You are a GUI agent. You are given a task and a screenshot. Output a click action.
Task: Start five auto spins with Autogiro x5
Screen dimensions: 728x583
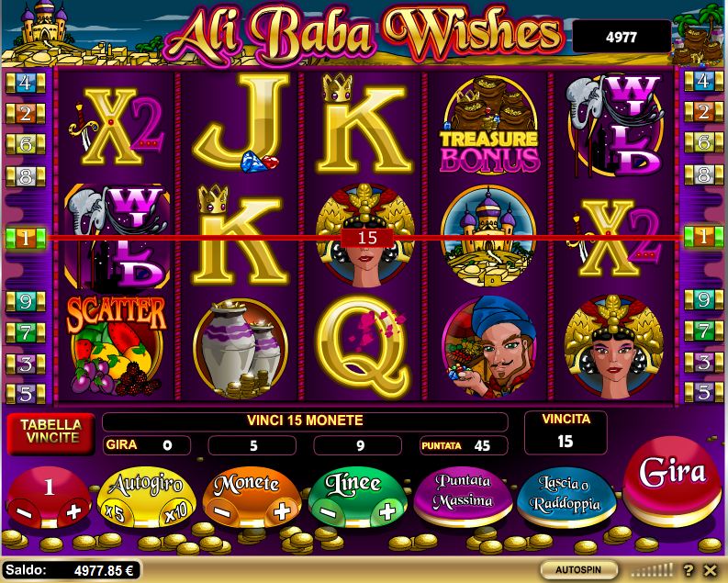[x=114, y=512]
